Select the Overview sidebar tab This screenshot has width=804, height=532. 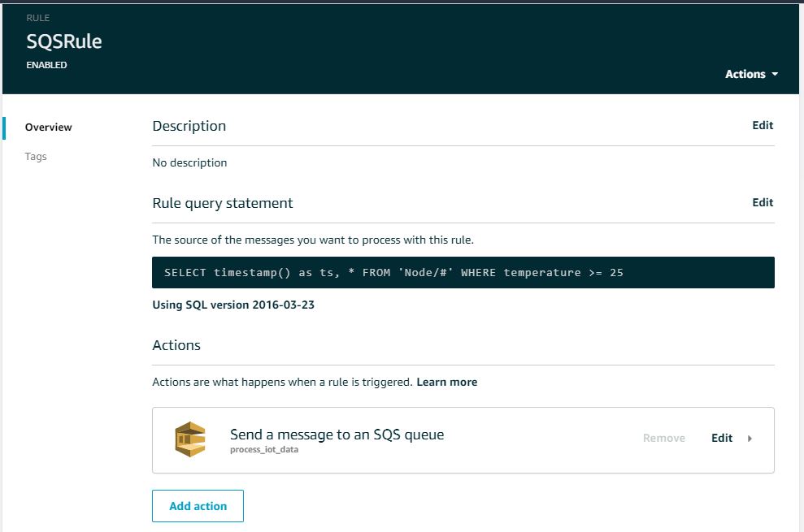48,127
